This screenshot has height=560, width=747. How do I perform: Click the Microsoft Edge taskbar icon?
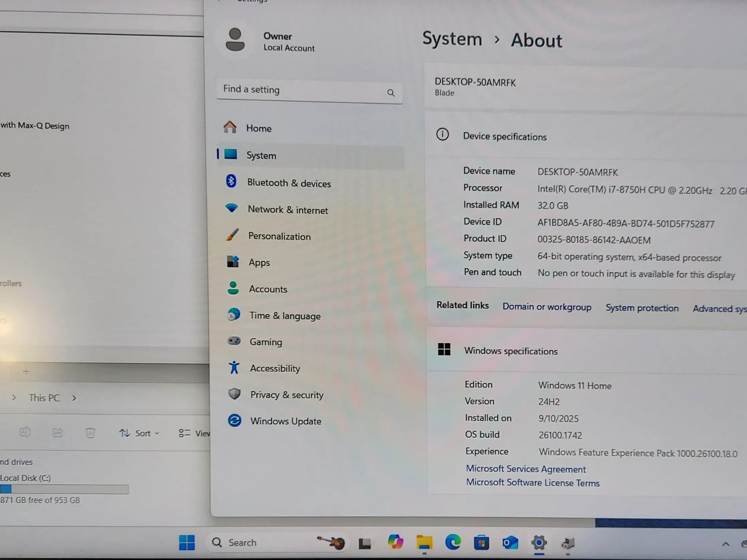[x=453, y=542]
